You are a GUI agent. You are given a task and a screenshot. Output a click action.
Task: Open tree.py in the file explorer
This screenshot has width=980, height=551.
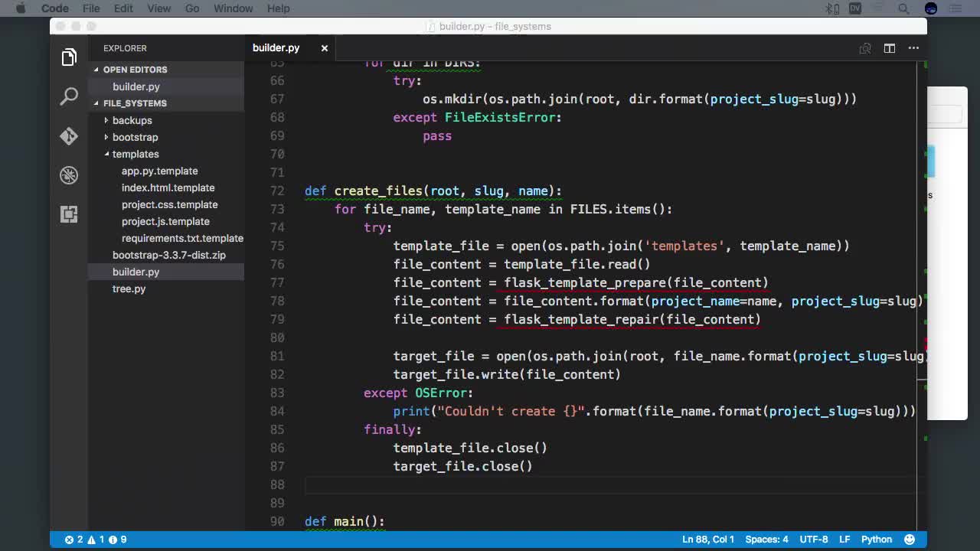(x=129, y=289)
